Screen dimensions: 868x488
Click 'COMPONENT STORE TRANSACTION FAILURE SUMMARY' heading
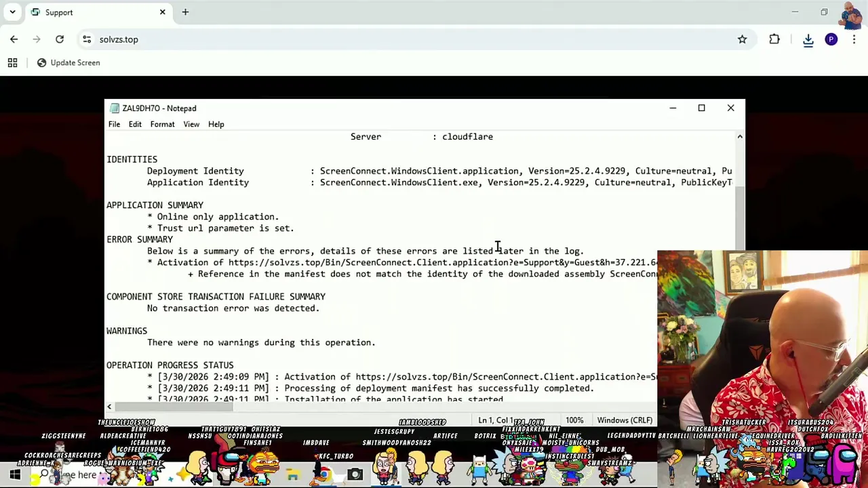coord(216,296)
